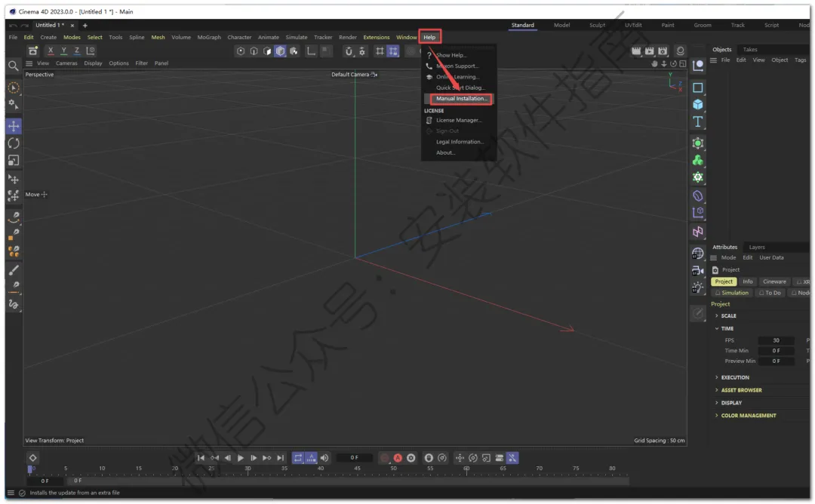Select the Rotate tool

coord(14,143)
